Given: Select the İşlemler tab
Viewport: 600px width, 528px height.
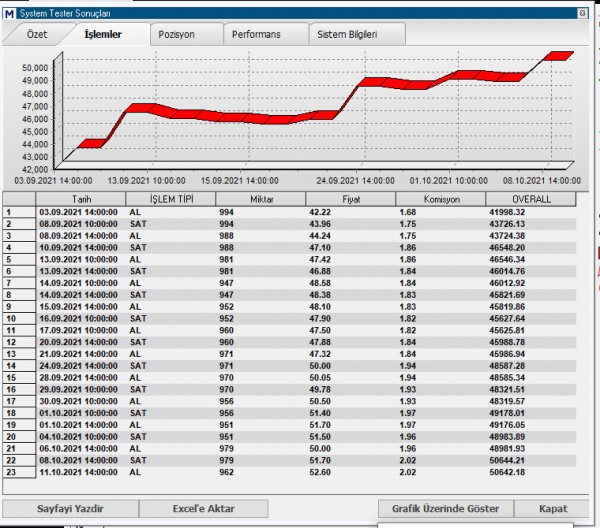Looking at the screenshot, I should [x=103, y=34].
